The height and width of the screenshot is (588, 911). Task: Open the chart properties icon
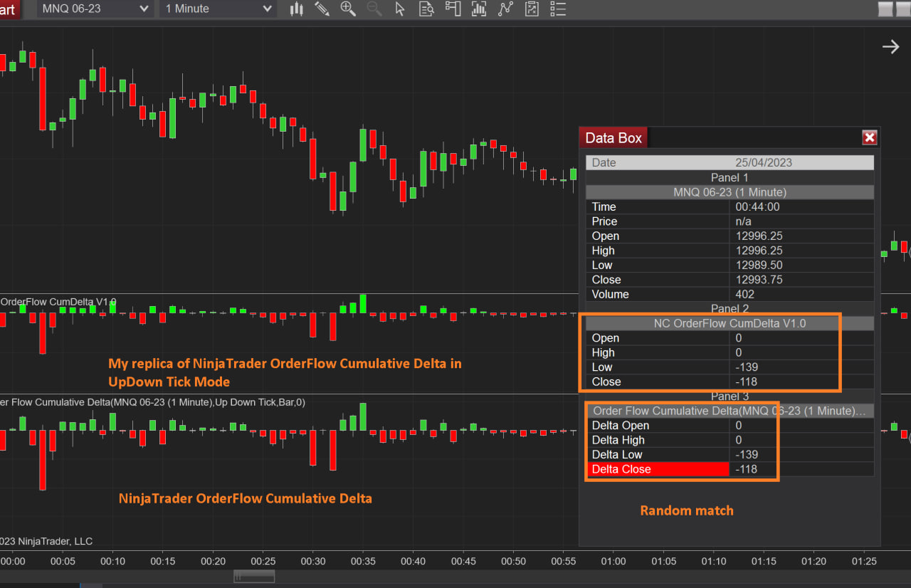click(x=532, y=9)
